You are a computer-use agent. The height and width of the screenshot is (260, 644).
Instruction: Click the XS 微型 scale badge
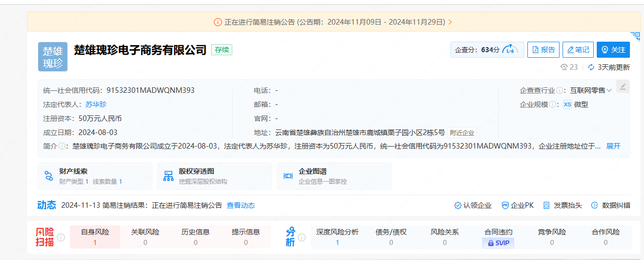(x=576, y=104)
